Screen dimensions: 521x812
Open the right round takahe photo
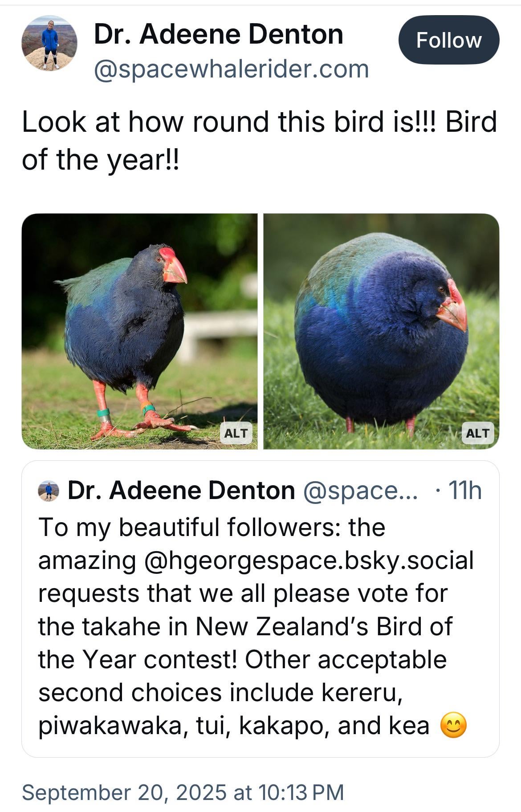coord(381,331)
